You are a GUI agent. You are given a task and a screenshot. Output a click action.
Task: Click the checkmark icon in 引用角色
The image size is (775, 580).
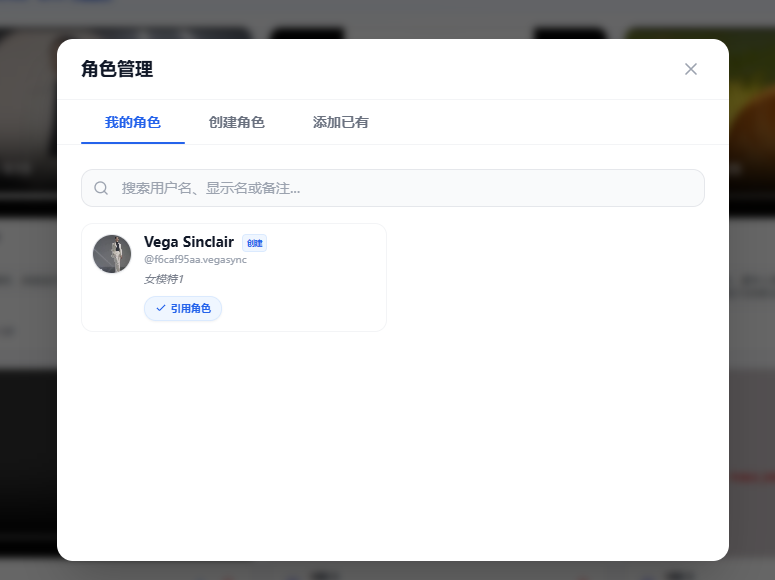pos(160,308)
